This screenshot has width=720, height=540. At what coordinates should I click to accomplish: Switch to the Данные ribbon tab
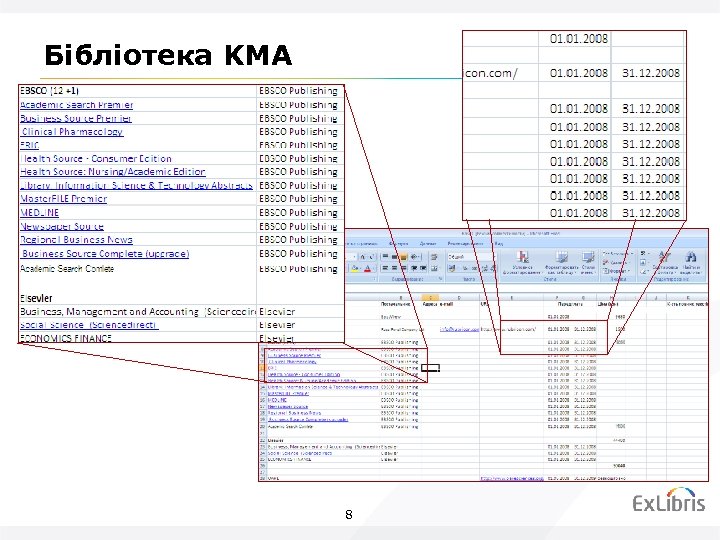[x=428, y=243]
